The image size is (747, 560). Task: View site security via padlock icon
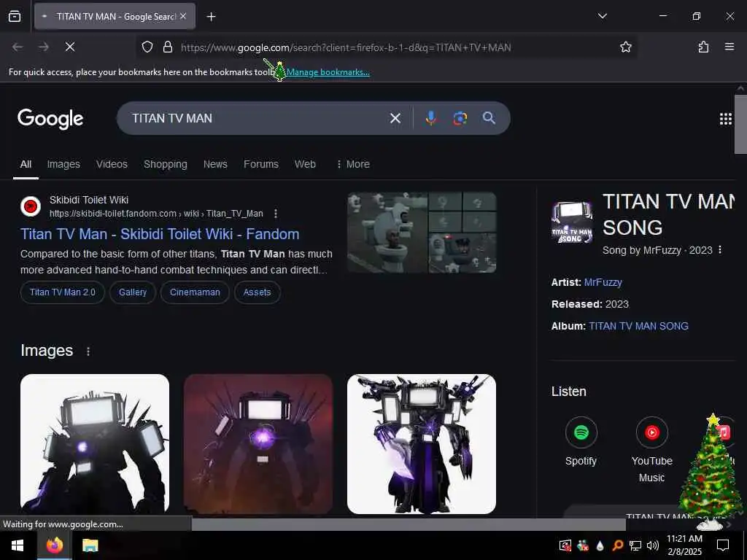167,47
